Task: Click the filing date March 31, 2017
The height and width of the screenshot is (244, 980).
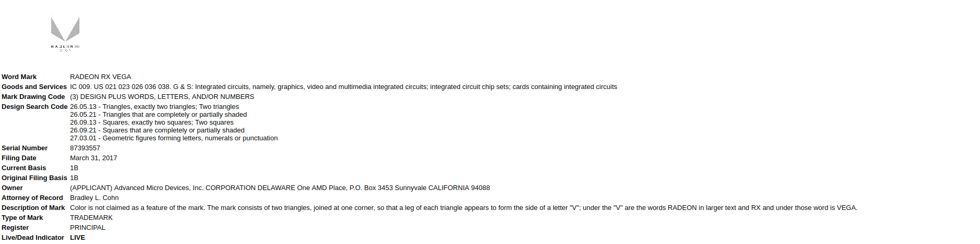Action: tap(94, 158)
